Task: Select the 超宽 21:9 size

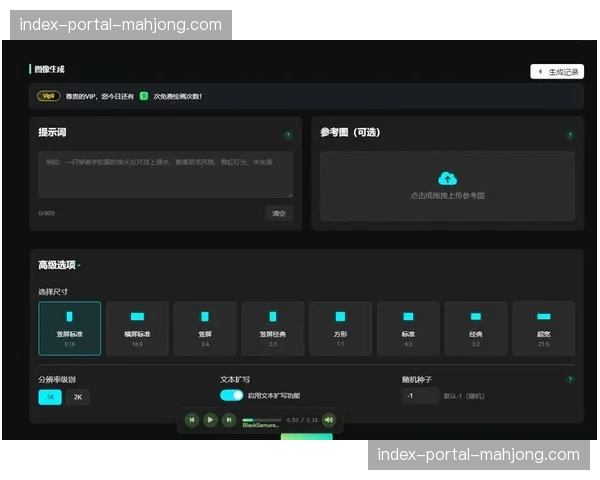Action: 544,328
